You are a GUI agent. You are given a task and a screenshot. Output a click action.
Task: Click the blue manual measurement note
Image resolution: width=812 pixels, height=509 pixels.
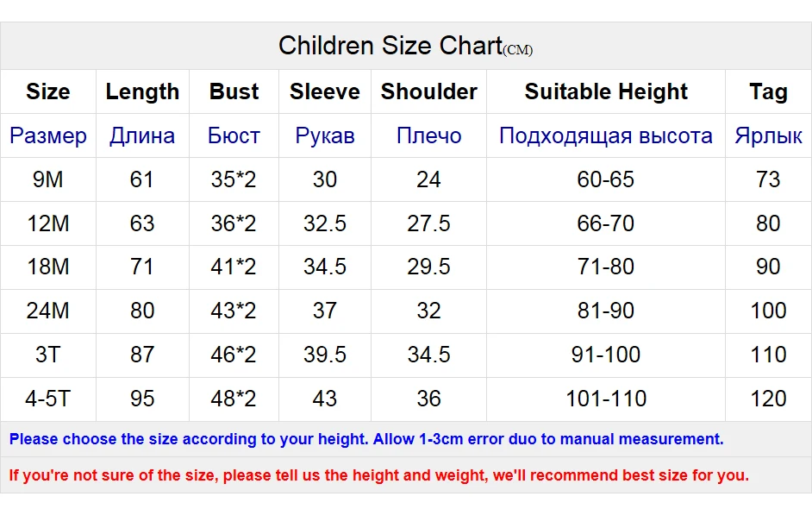coord(366,439)
